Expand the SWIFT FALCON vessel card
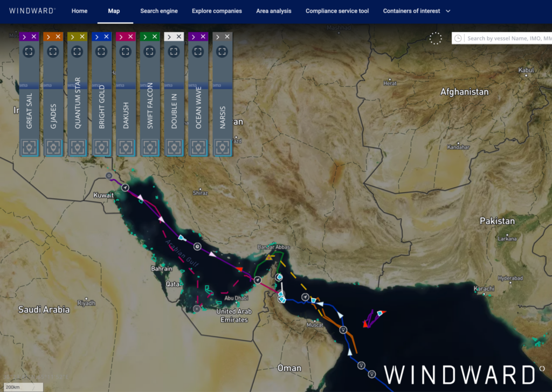Screen dimensions: 552x392 (x=145, y=37)
